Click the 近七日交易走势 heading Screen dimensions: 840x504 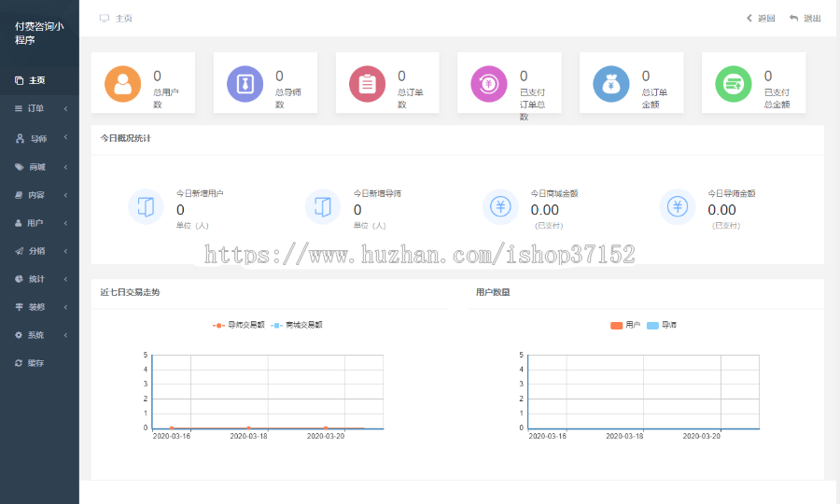tap(130, 292)
